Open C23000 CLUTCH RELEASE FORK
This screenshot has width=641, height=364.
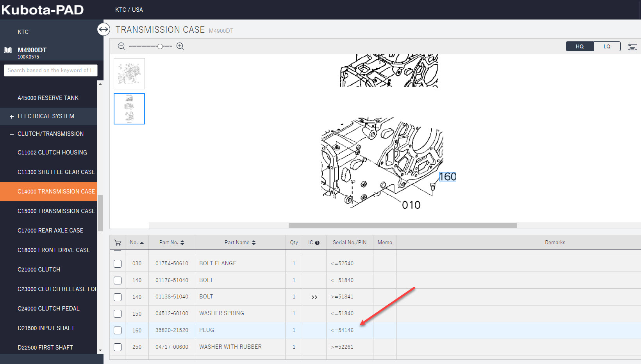coord(57,289)
